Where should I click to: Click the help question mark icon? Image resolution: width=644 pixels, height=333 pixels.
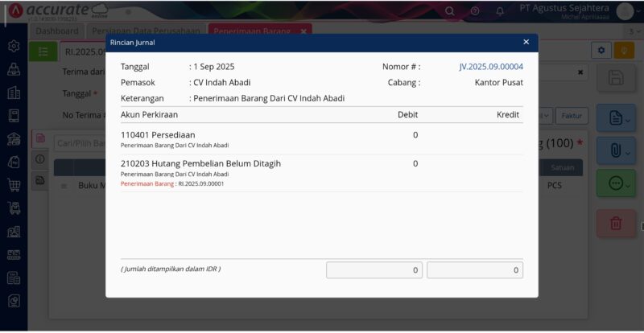point(475,11)
